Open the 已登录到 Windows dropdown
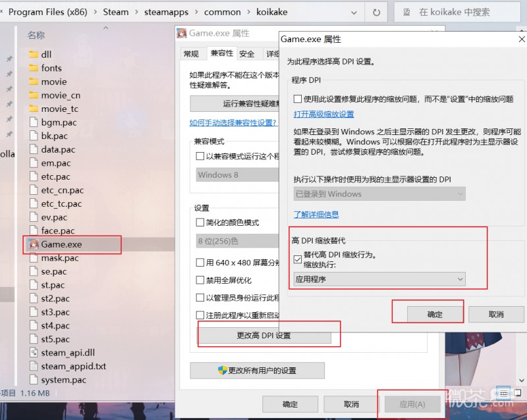The image size is (527, 420). [x=379, y=194]
